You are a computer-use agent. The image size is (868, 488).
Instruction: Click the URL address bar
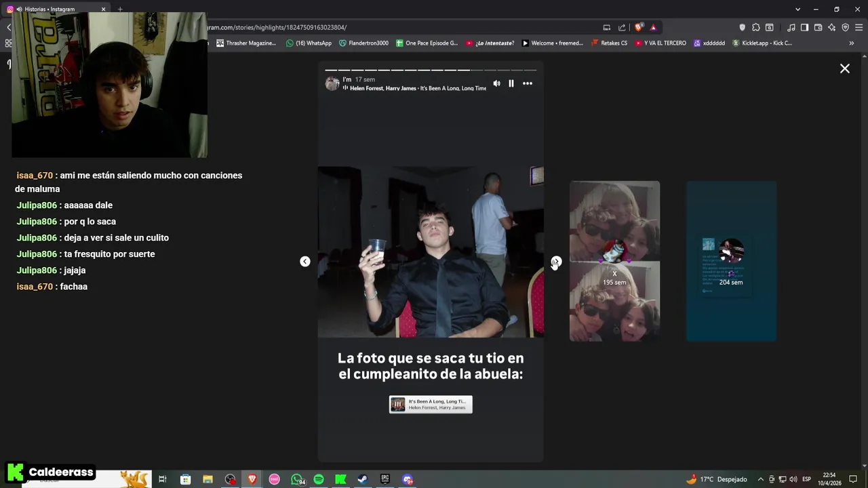point(400,28)
